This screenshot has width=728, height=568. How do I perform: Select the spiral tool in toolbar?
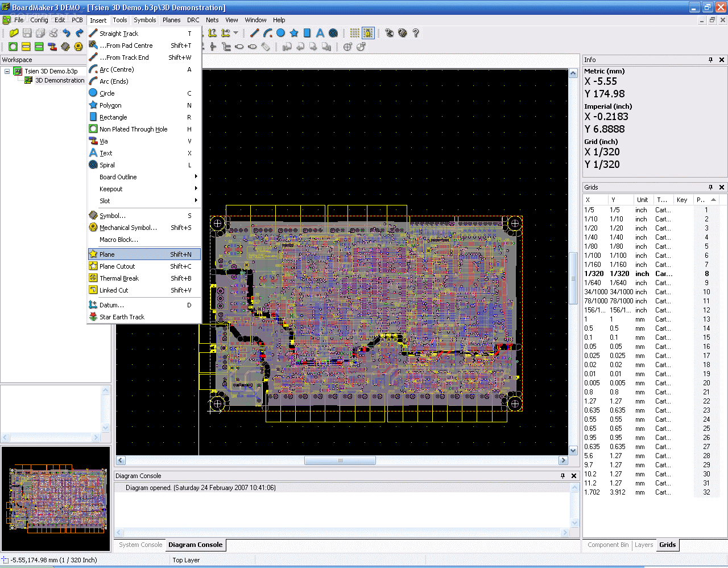pyautogui.click(x=333, y=33)
